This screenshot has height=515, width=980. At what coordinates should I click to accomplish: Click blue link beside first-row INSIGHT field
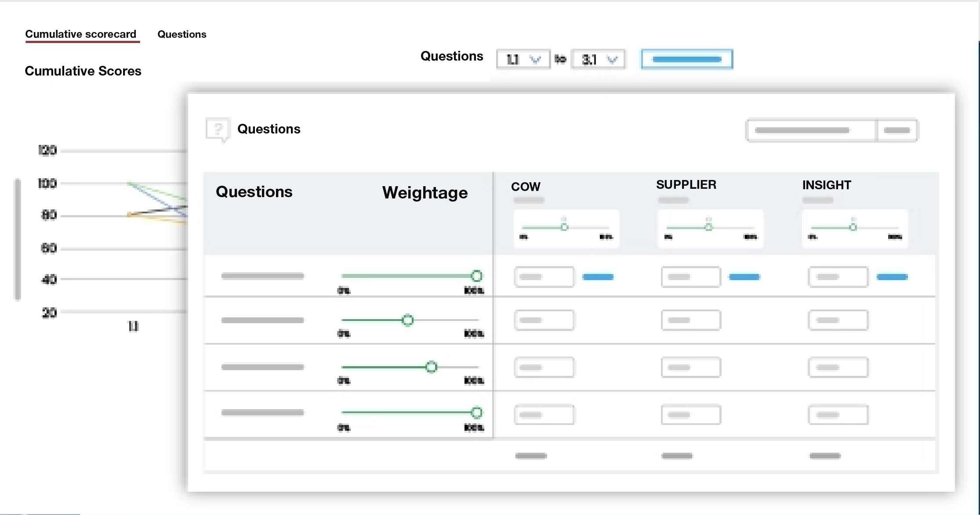pos(892,277)
